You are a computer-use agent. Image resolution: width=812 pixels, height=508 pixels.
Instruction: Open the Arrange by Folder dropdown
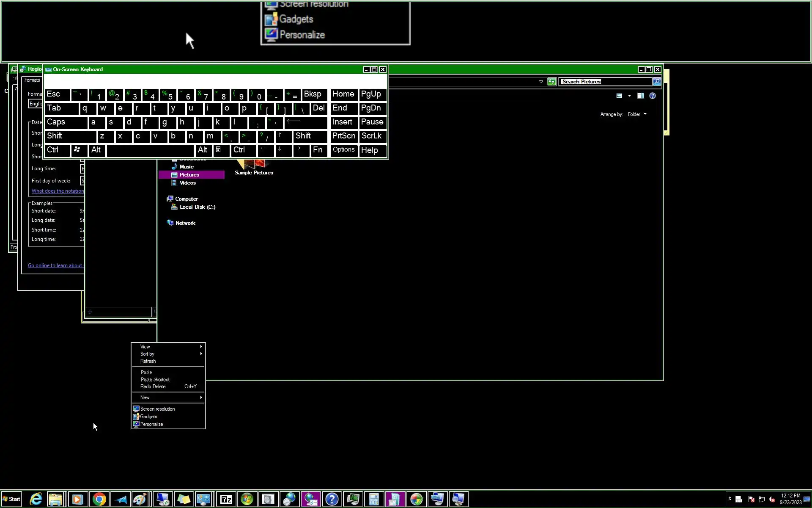click(x=637, y=114)
